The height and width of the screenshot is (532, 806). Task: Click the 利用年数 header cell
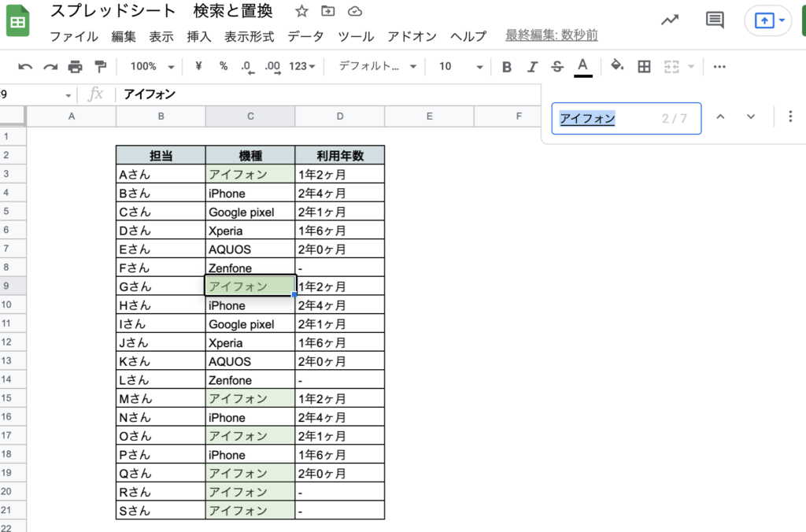coord(340,155)
